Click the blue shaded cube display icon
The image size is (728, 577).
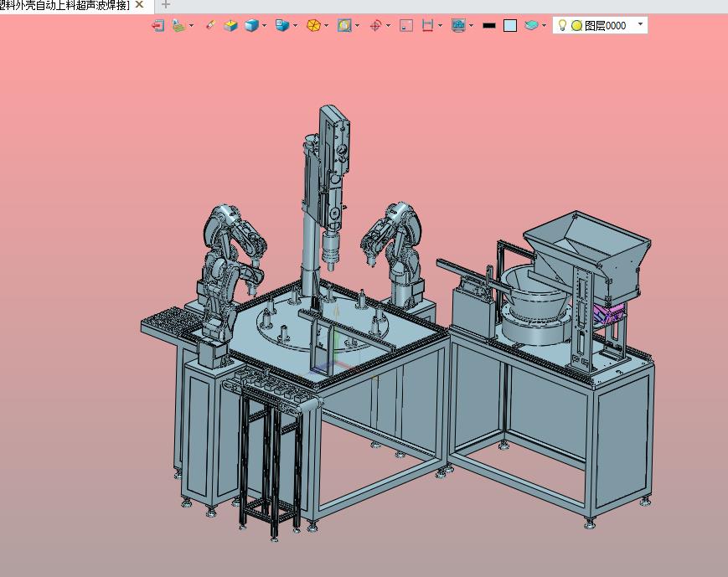[251, 25]
